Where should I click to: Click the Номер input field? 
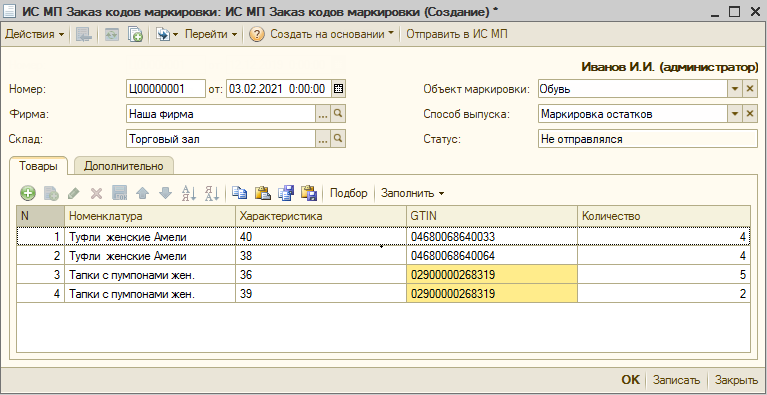click(166, 89)
